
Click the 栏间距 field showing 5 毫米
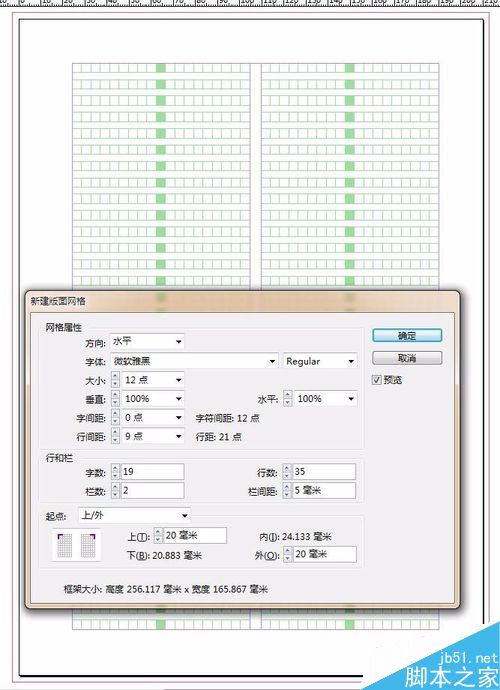(324, 491)
